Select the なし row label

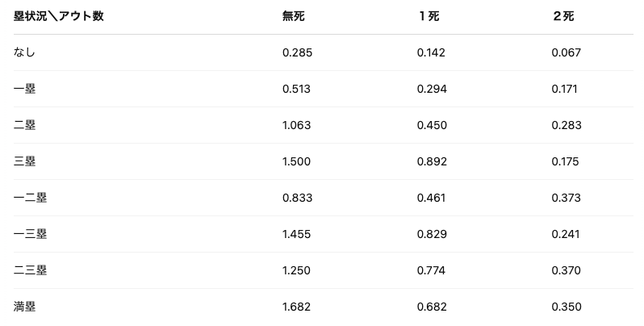point(25,52)
